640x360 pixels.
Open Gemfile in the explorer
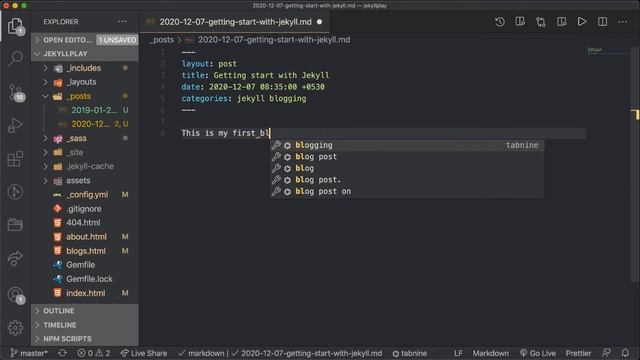click(x=85, y=265)
